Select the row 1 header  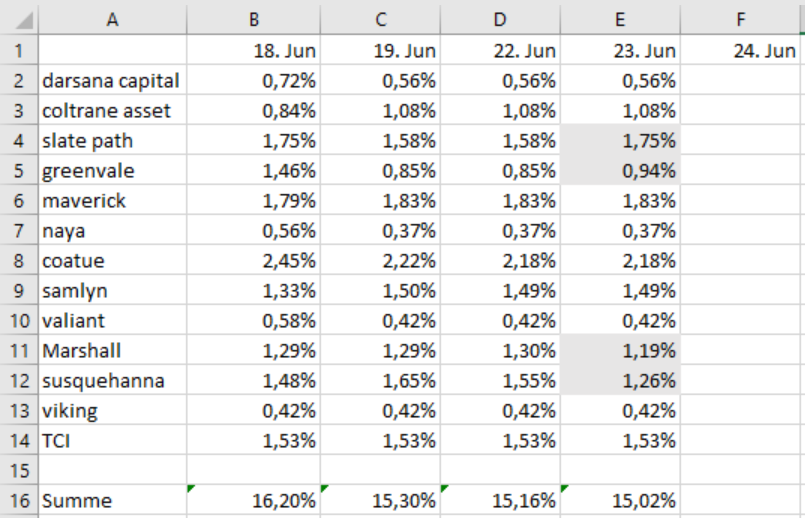[x=19, y=50]
